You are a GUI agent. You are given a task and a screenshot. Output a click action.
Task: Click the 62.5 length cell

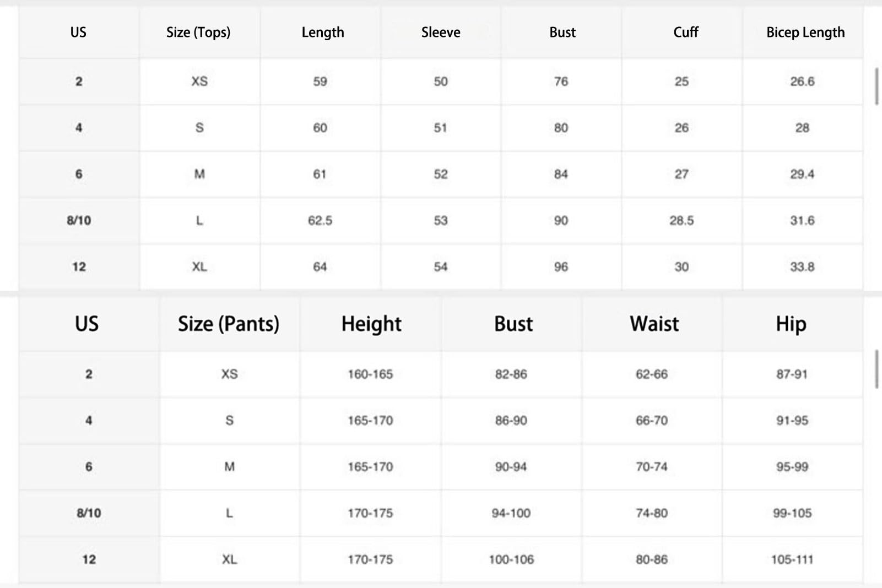(320, 220)
